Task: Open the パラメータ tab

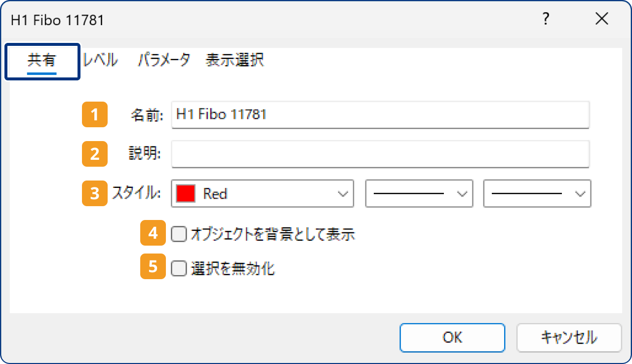Action: click(x=163, y=60)
